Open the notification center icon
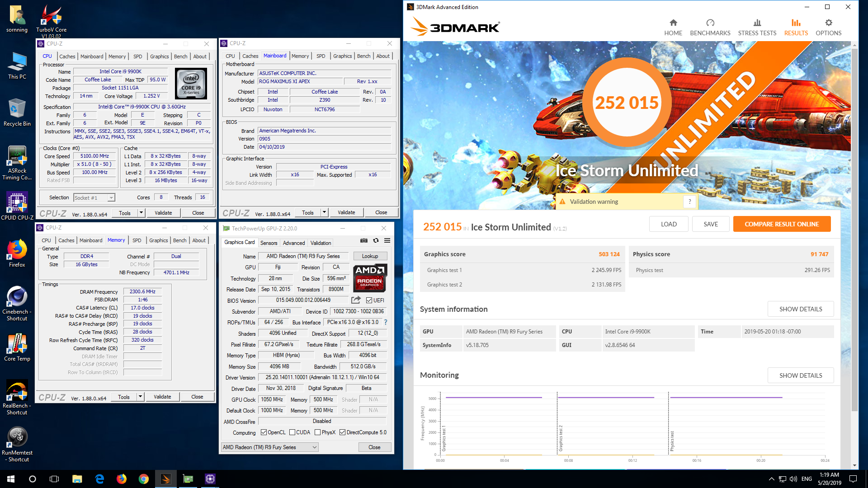The image size is (868, 488). 853,479
